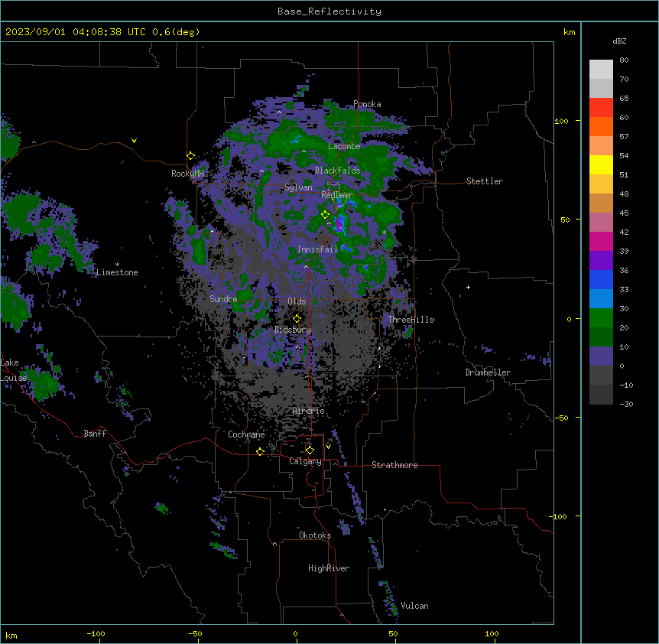Click the dBZ legend heading
659x644 pixels.
point(619,41)
